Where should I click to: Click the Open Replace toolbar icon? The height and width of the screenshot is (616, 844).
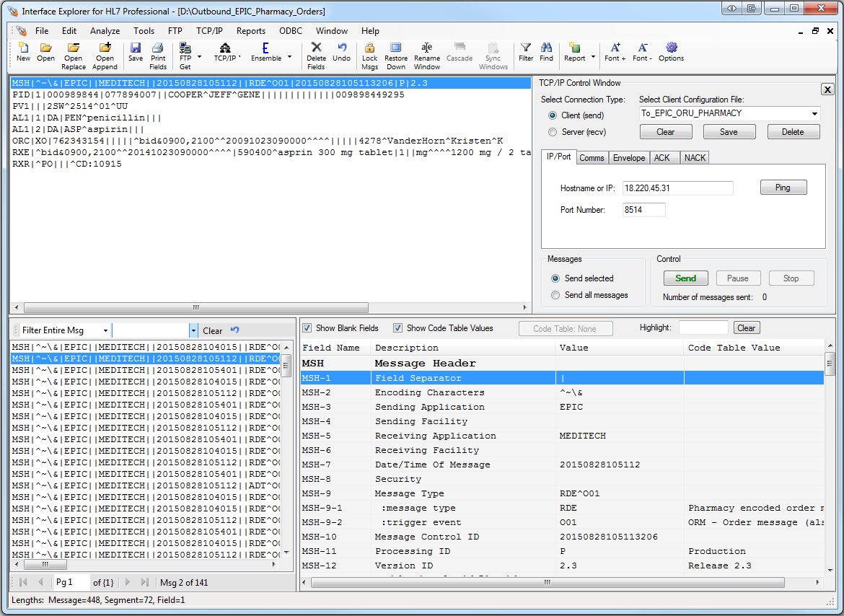click(x=73, y=56)
